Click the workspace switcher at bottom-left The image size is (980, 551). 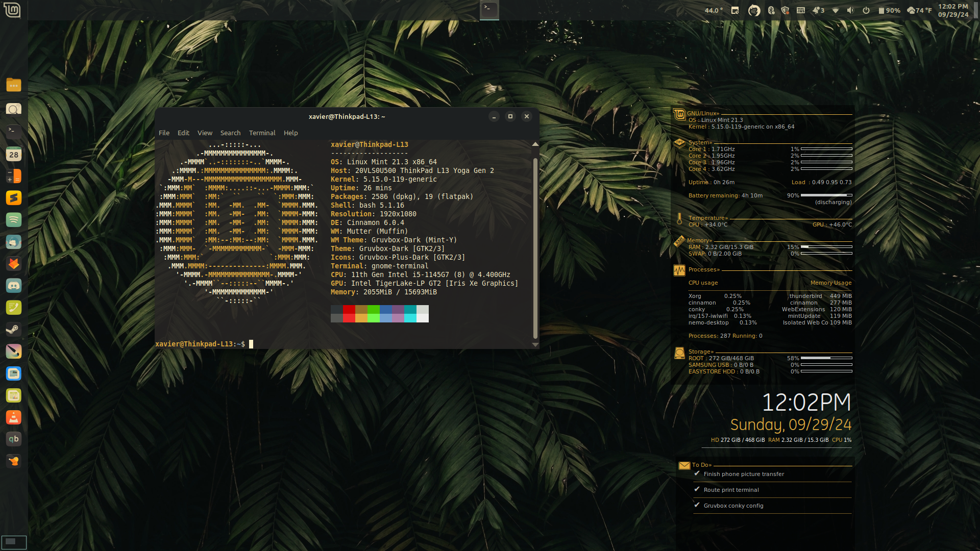point(14,541)
